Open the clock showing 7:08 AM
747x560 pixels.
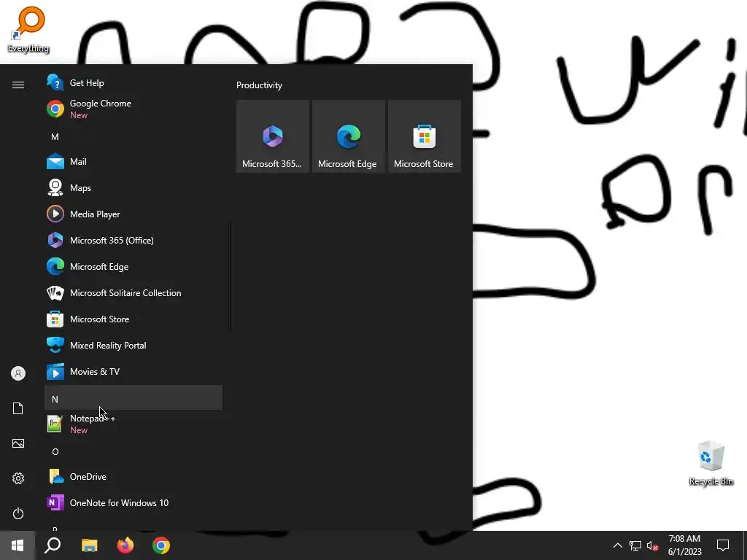coord(684,545)
